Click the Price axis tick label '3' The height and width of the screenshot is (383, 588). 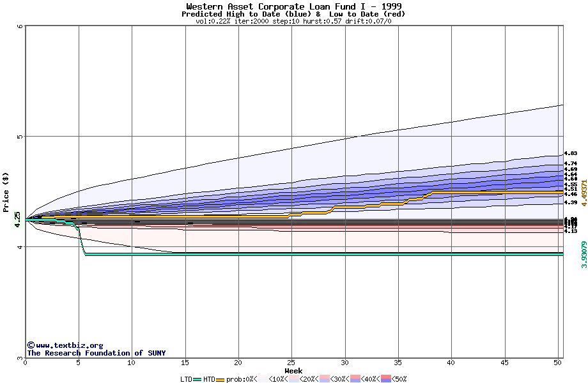(20, 358)
